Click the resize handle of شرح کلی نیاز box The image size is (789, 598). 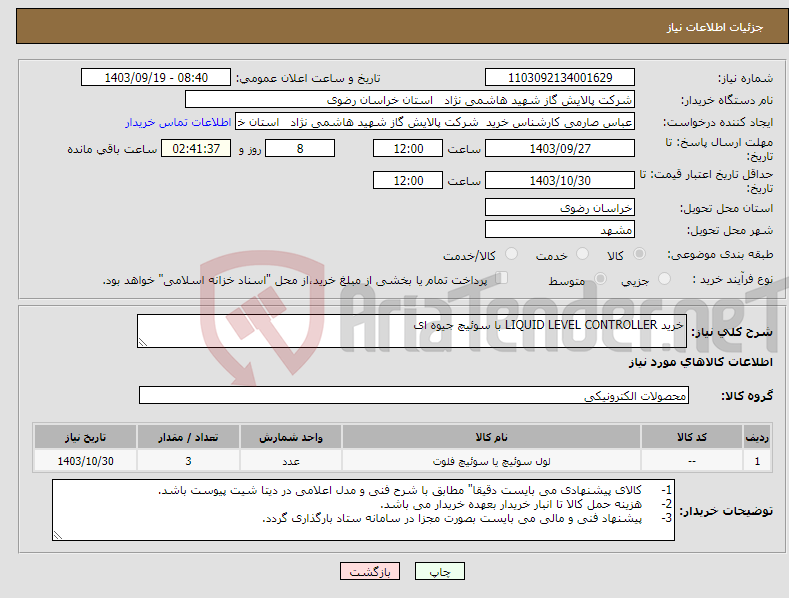click(x=143, y=342)
